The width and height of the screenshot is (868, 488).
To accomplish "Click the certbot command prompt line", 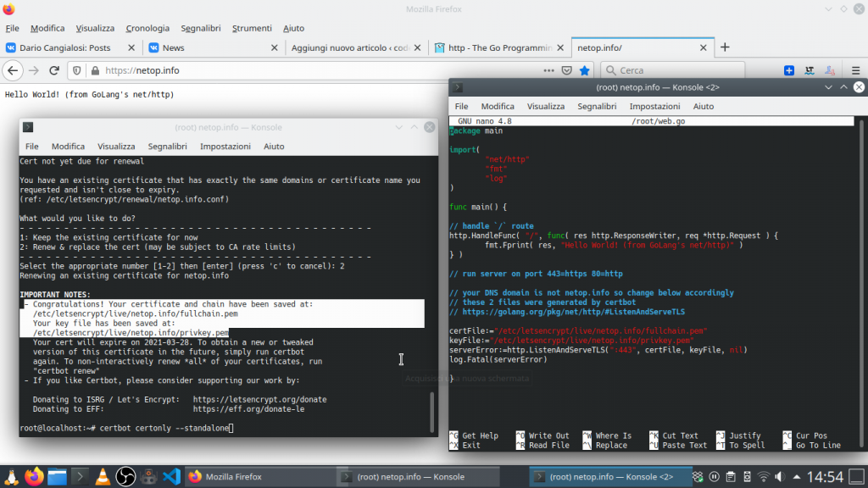I will 127,428.
